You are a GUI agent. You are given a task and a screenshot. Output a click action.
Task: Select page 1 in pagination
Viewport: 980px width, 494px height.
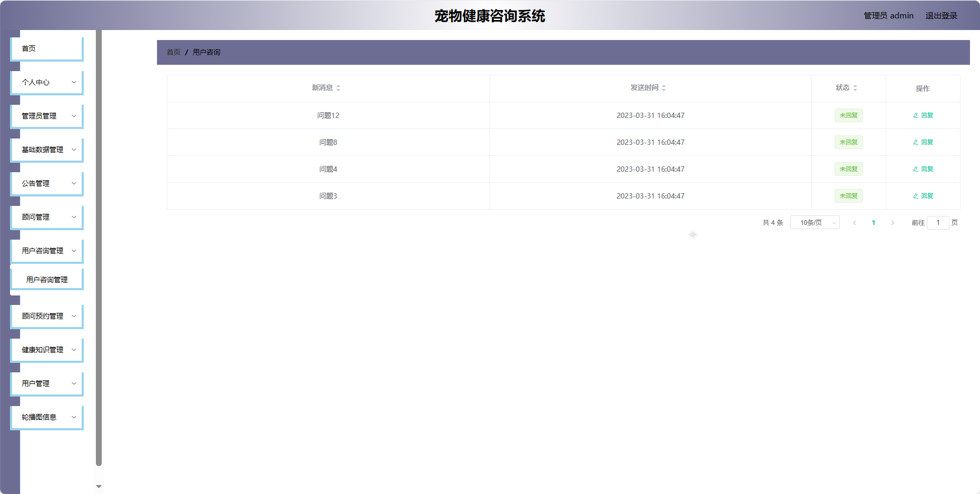(x=874, y=223)
